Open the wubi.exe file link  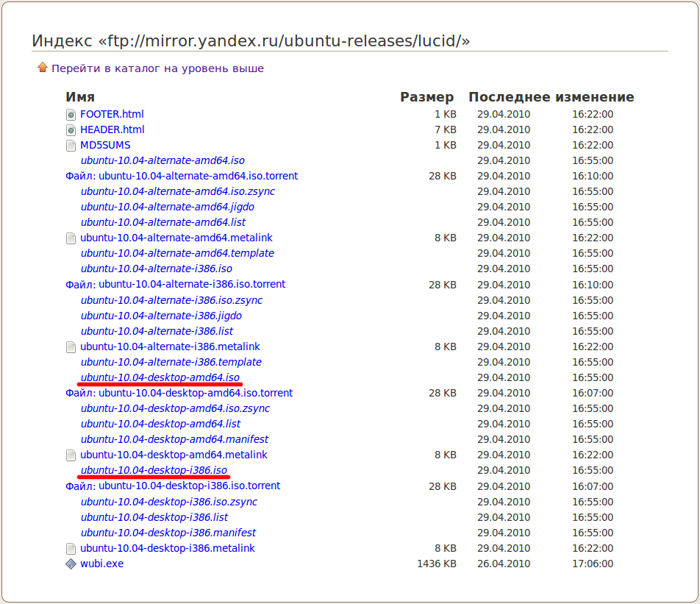(x=101, y=564)
